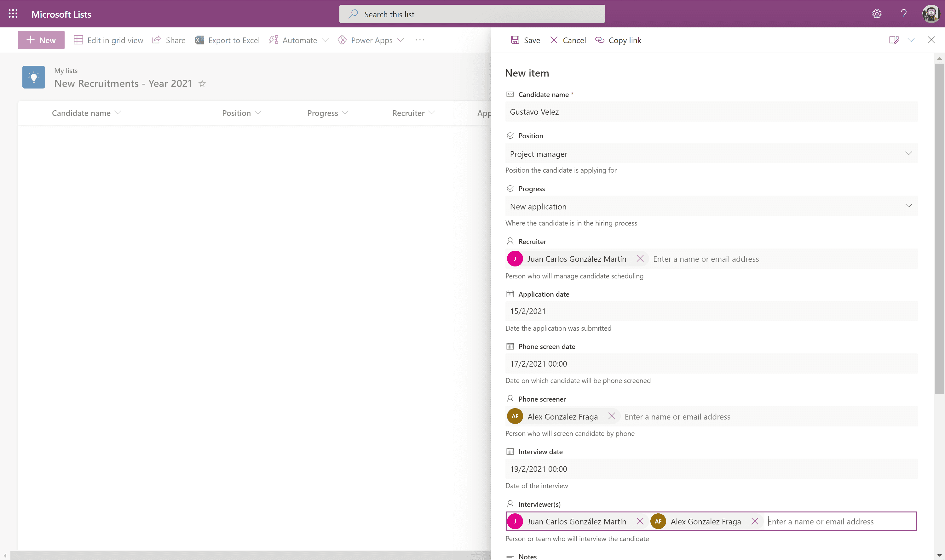Click the Candidate name text field
The width and height of the screenshot is (945, 560).
coord(711,112)
